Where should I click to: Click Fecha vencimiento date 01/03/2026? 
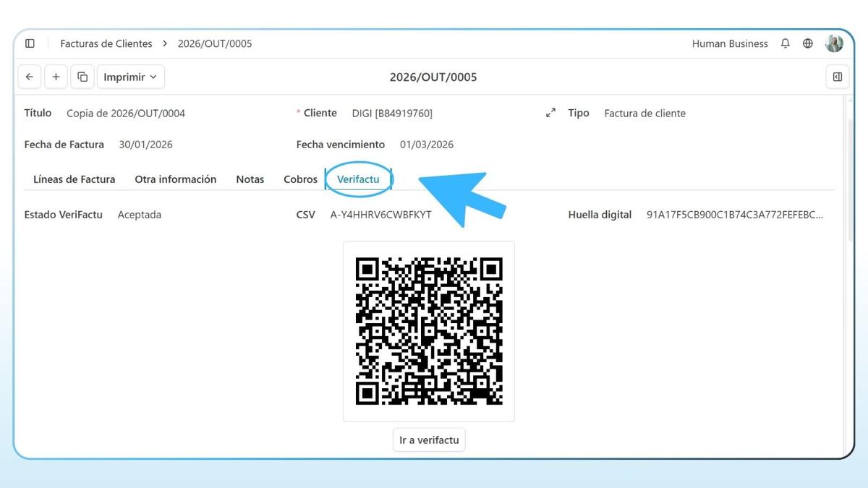(427, 145)
